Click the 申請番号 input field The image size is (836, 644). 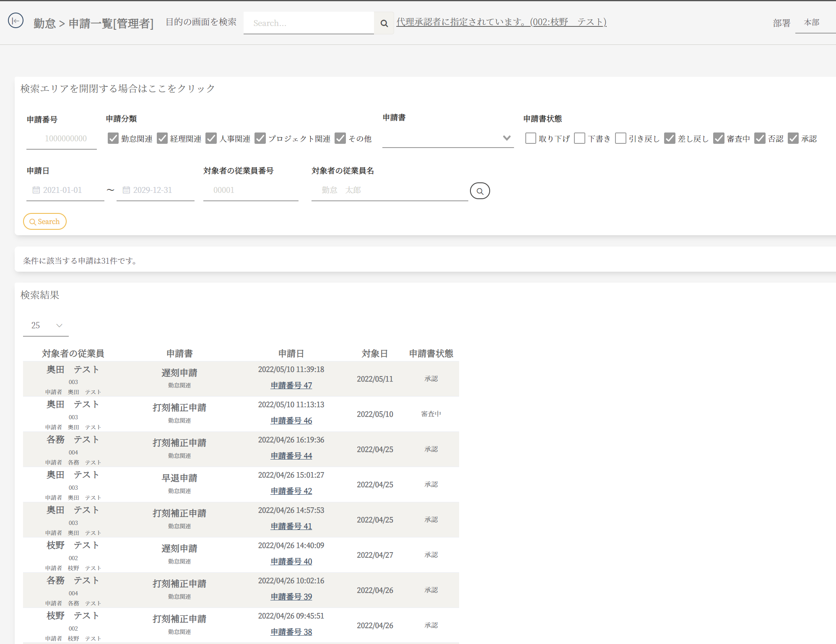click(x=62, y=139)
